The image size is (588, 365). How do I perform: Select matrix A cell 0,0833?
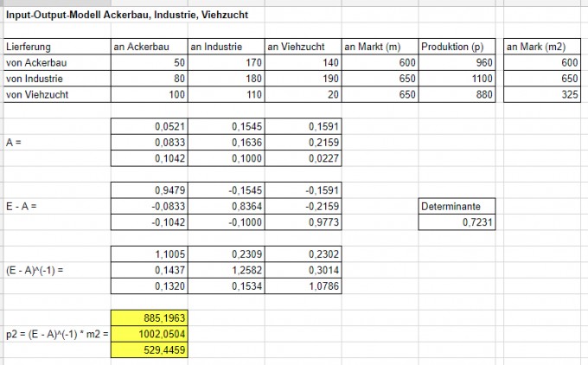150,142
